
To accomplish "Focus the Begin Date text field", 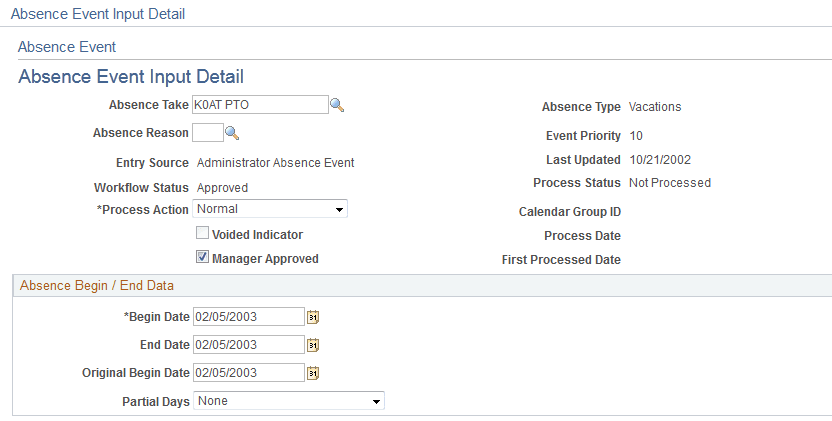I will pyautogui.click(x=247, y=317).
